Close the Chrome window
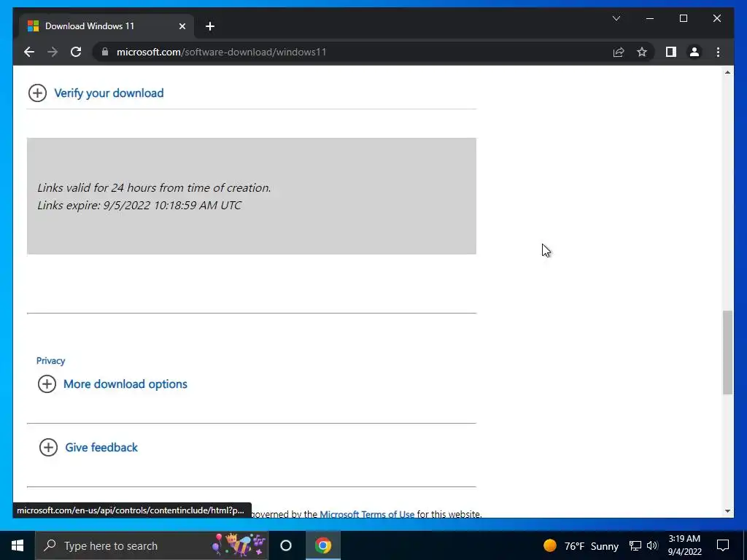This screenshot has height=560, width=747. pyautogui.click(x=716, y=18)
